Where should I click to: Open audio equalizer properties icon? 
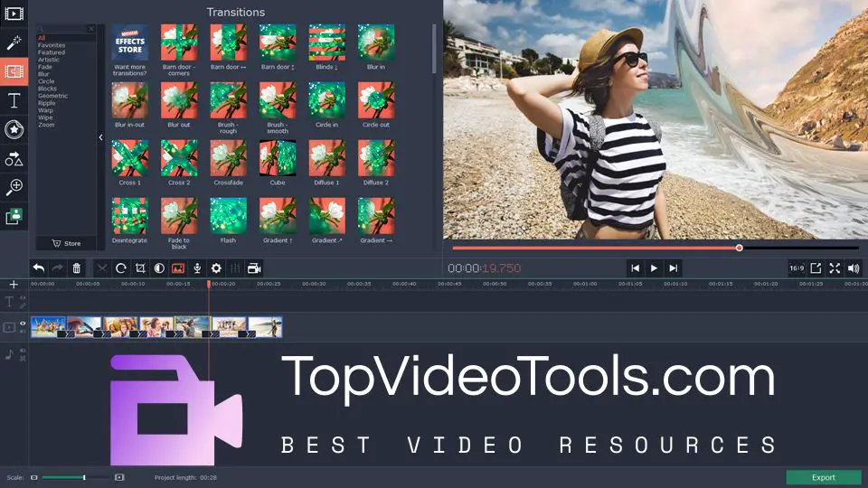[235, 268]
